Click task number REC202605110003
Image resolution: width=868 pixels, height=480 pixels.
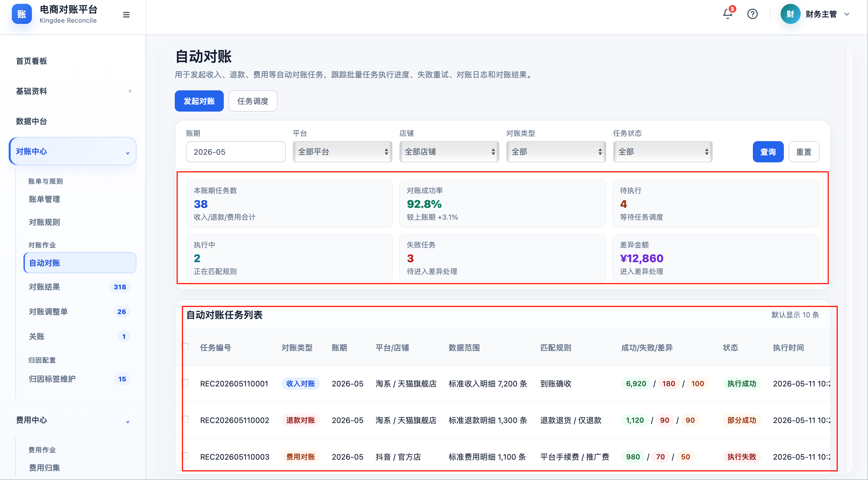(234, 457)
